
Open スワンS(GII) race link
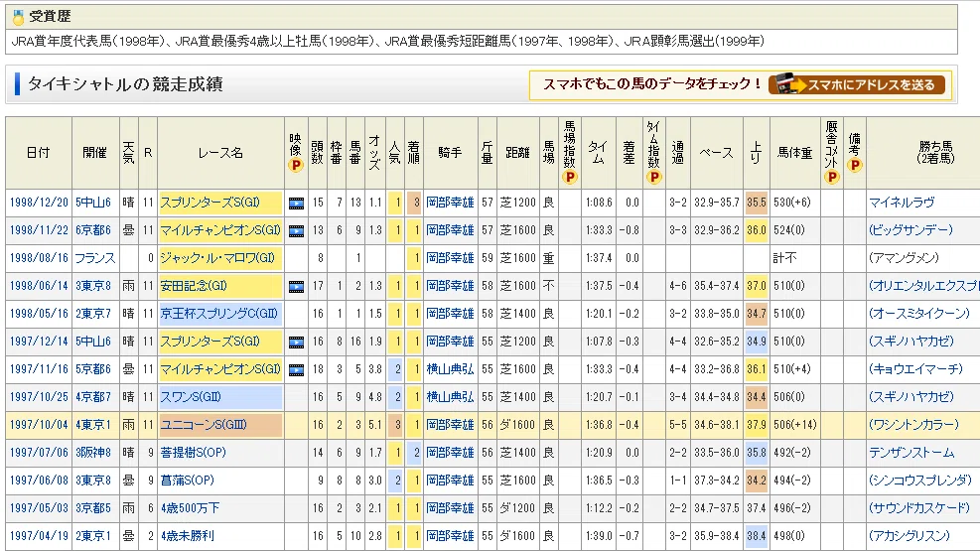point(191,397)
